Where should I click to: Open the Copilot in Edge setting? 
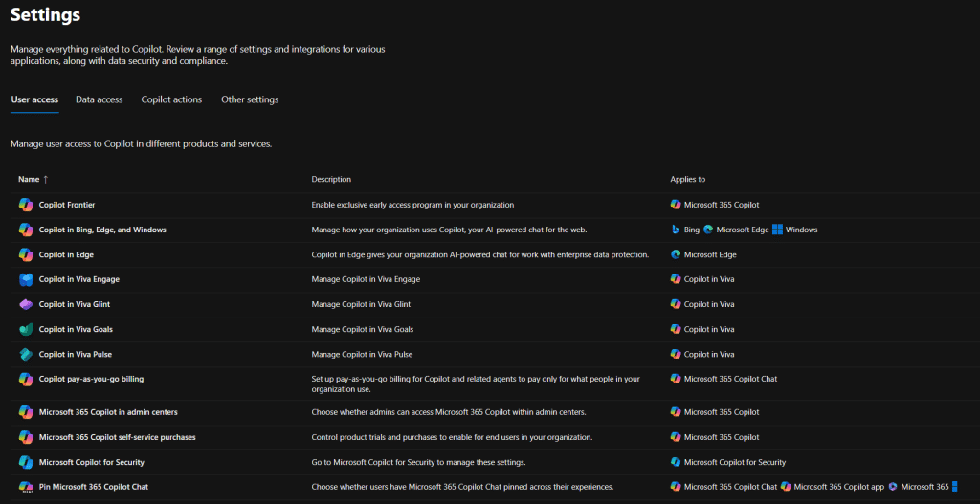[x=66, y=254]
